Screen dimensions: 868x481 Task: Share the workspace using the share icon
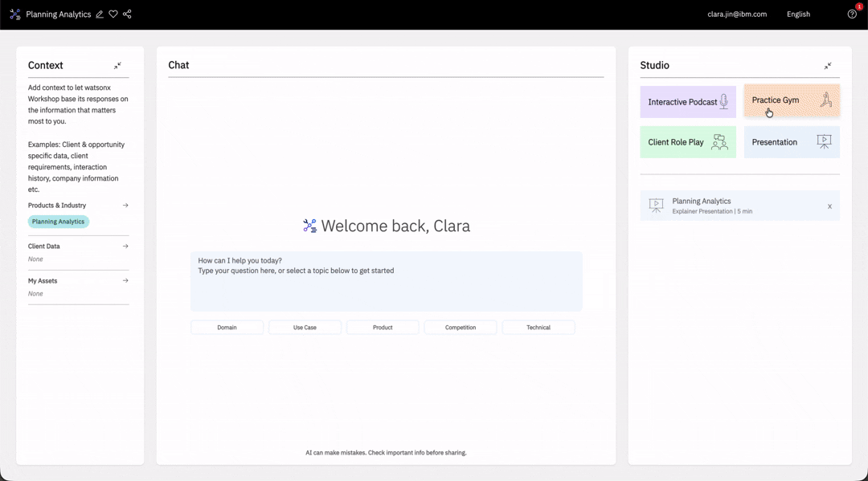127,14
